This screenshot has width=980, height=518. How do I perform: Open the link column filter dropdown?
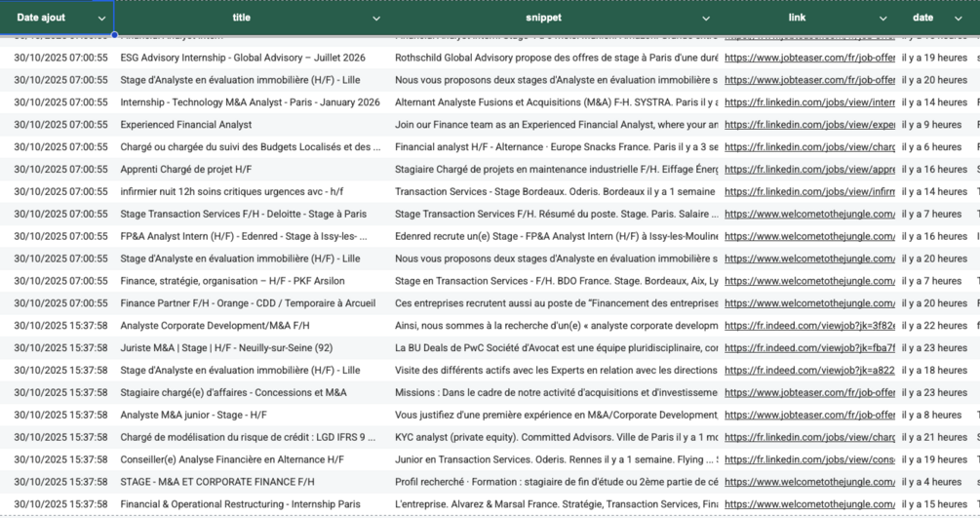[x=882, y=19]
